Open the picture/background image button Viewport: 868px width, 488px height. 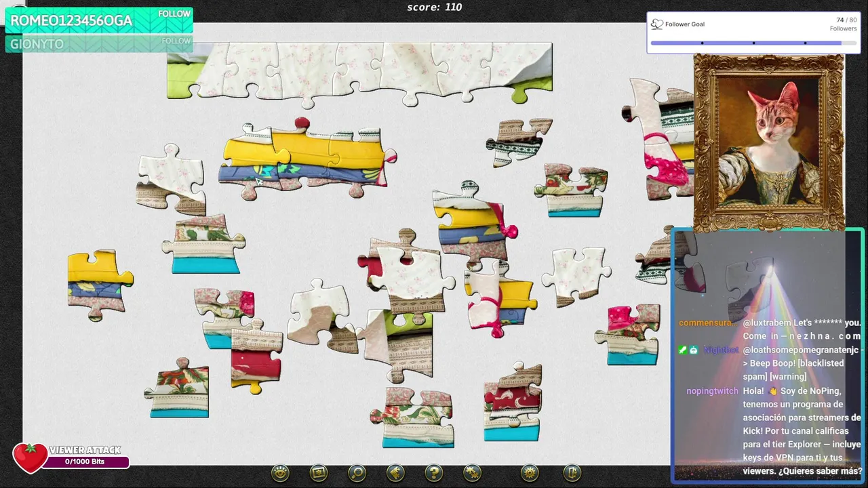tap(319, 473)
